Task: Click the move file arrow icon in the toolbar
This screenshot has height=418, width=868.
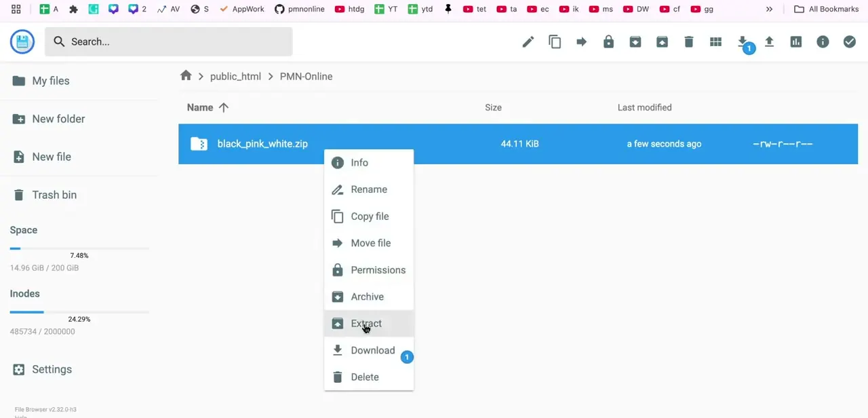Action: pos(581,42)
